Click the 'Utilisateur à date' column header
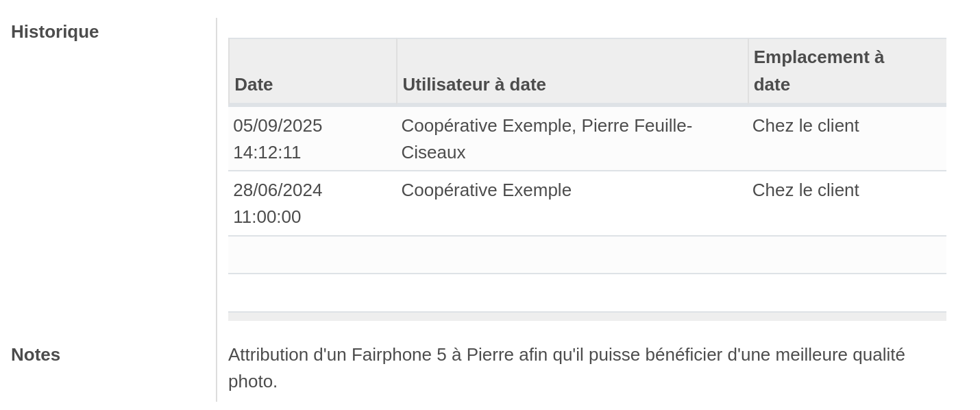This screenshot has height=410, width=980. click(474, 84)
